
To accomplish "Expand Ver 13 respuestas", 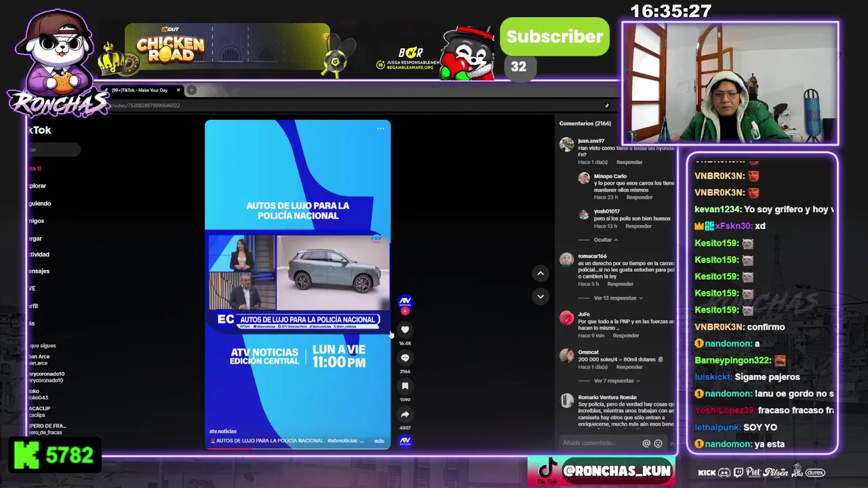I will [618, 298].
